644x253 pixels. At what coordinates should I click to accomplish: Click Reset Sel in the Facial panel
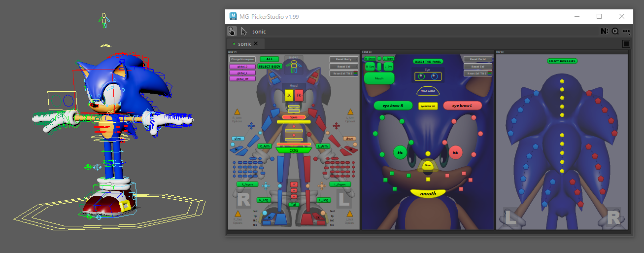(x=478, y=66)
